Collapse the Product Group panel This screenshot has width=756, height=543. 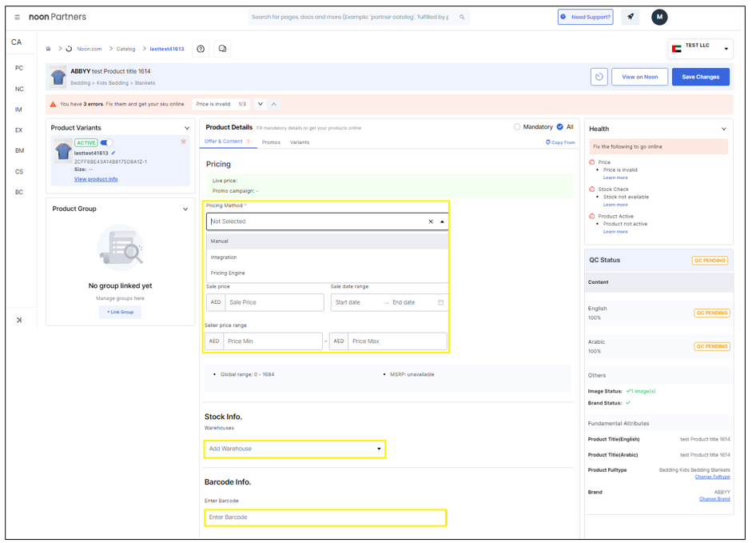click(185, 209)
